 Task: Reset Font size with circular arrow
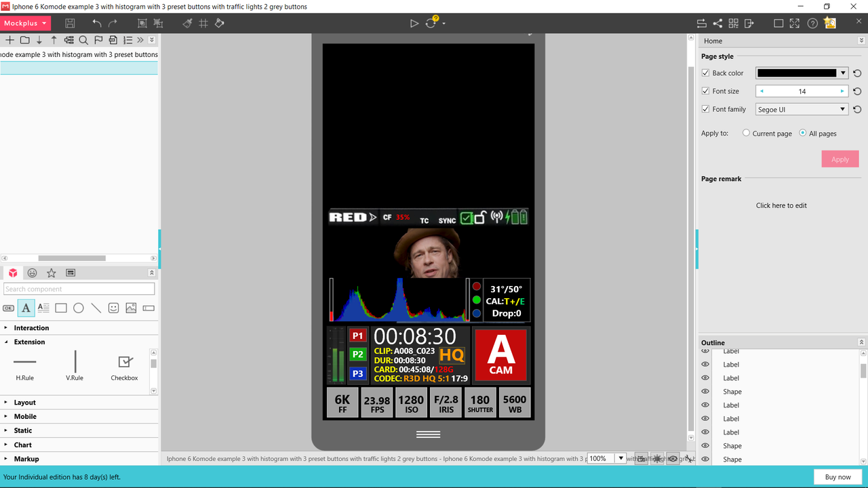857,91
